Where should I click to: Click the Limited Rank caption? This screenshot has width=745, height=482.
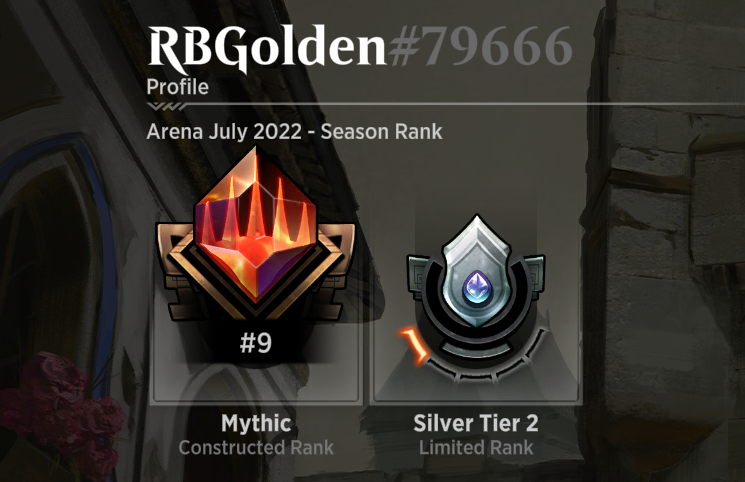(476, 448)
